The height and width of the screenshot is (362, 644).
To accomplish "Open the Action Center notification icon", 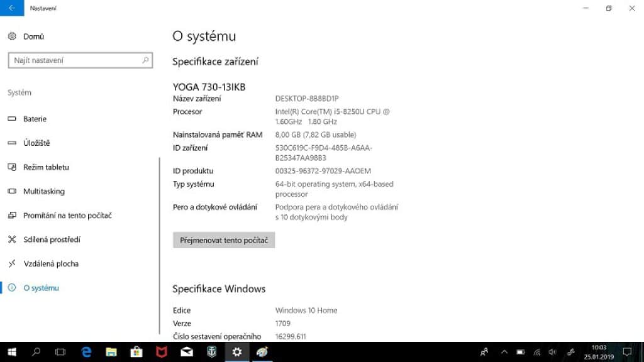I will (627, 352).
